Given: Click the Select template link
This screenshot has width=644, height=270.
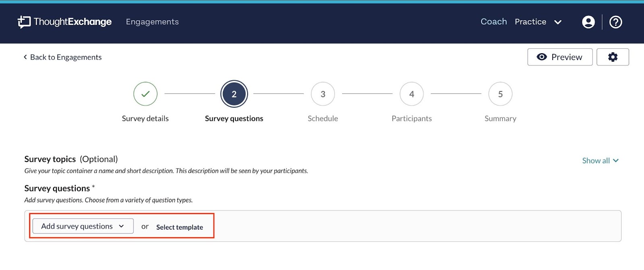Looking at the screenshot, I should pyautogui.click(x=180, y=227).
